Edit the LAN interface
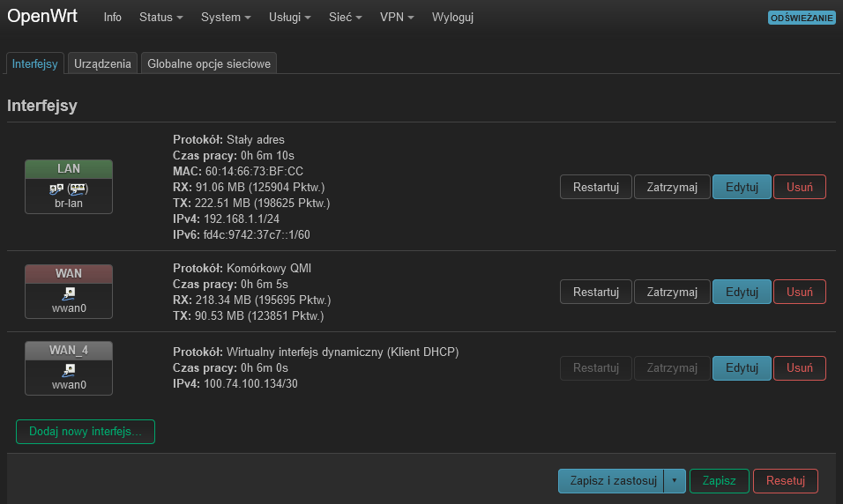 (x=742, y=187)
